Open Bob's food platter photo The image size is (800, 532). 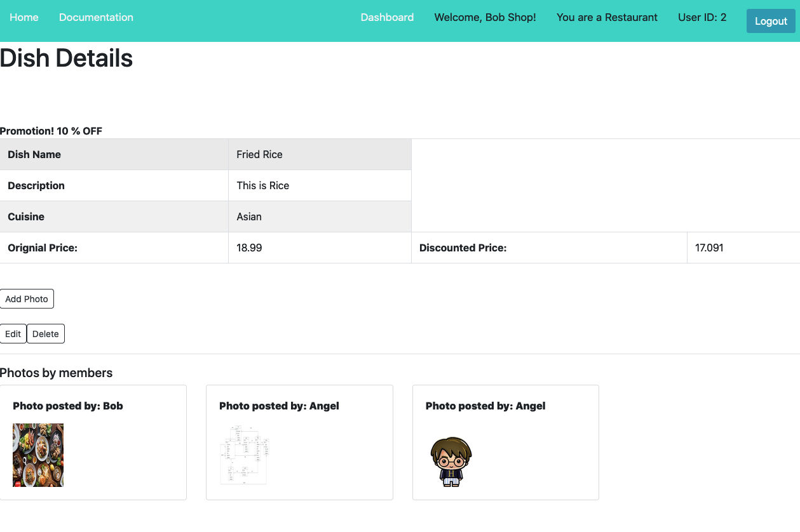37,455
